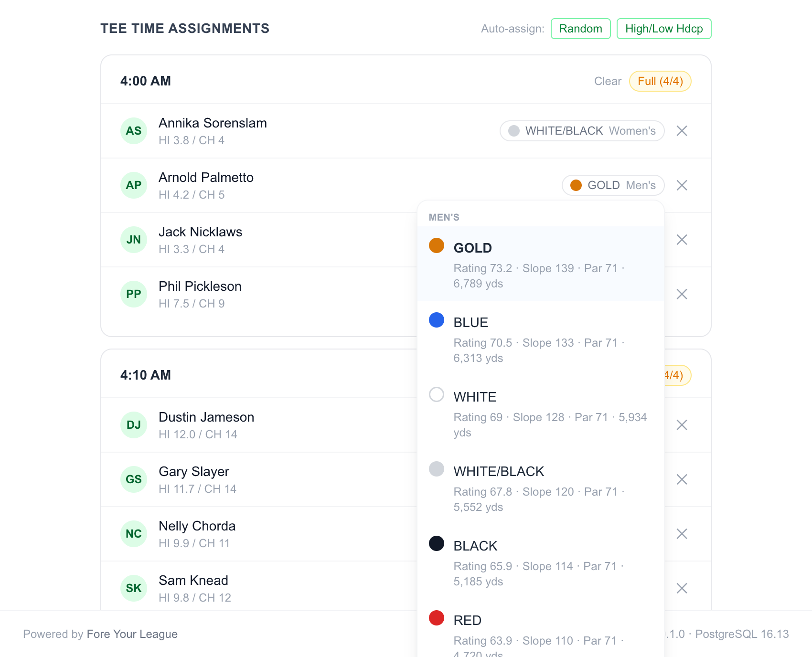Auto-assign using the High/Low Hdcp button

[664, 29]
